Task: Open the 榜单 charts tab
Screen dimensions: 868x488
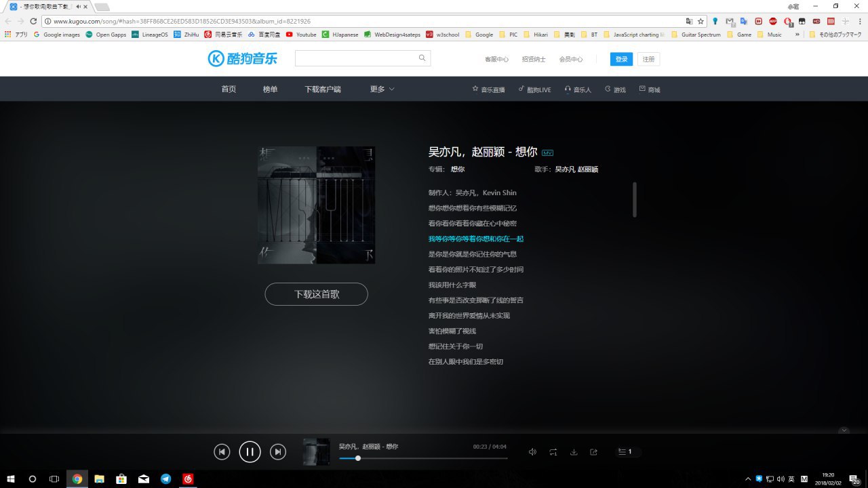Action: (x=271, y=89)
